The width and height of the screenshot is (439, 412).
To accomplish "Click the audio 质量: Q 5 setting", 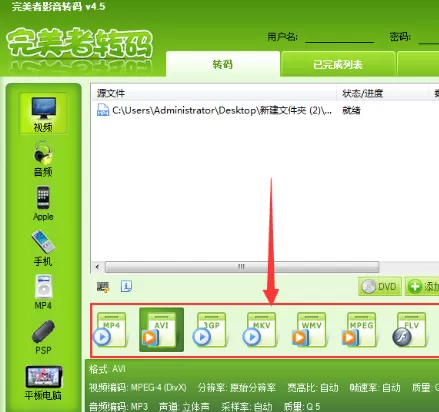I will coord(302,407).
